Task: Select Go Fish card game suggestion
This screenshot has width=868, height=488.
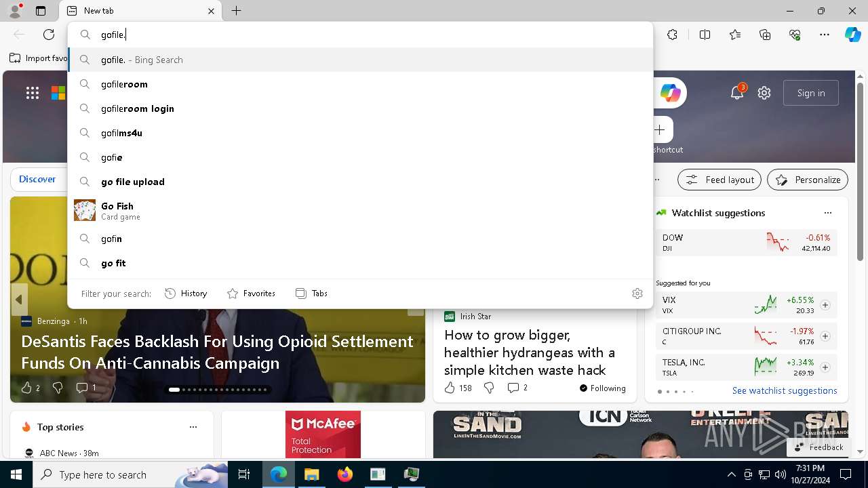Action: pos(360,211)
